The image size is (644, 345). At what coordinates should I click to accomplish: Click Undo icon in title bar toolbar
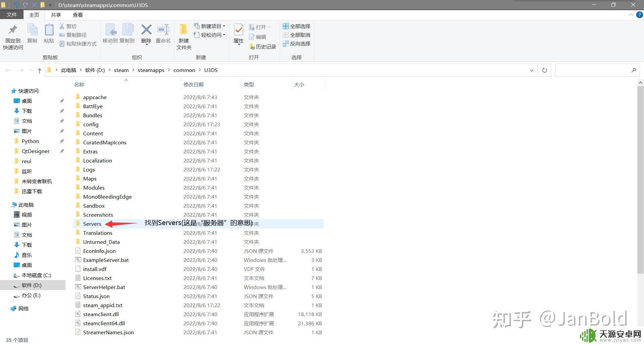click(x=16, y=5)
